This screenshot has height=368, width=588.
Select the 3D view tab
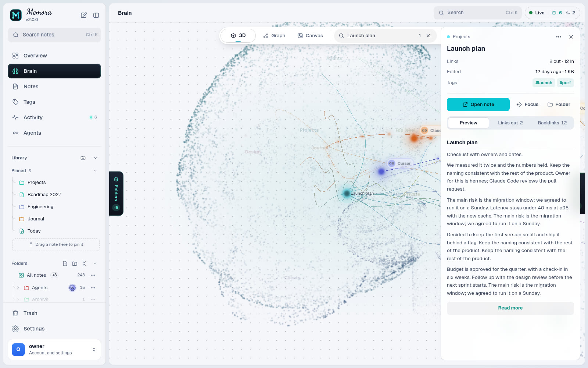[238, 36]
